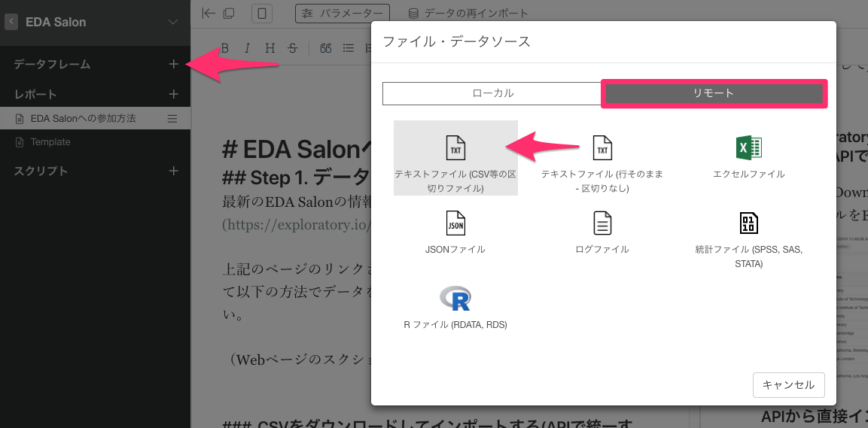Collapse the sidebar with the arrow icon
Viewport: 868px width, 428px height.
209,14
